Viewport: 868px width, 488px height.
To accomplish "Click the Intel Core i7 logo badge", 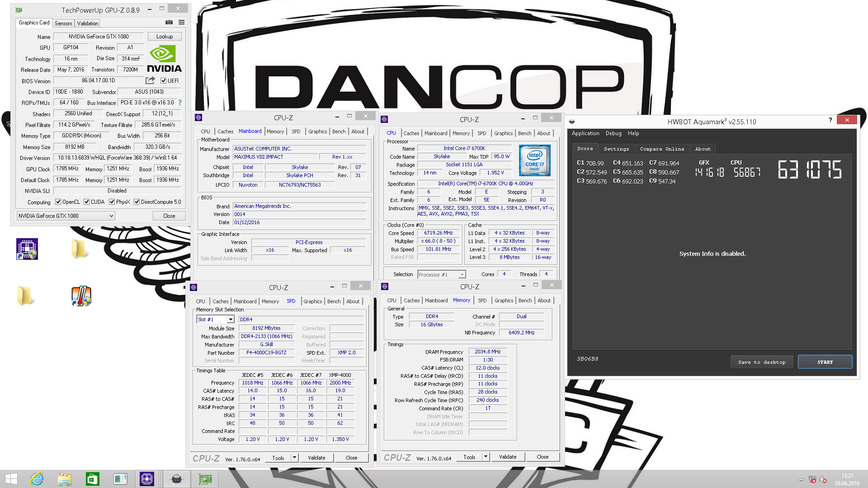I will click(534, 160).
